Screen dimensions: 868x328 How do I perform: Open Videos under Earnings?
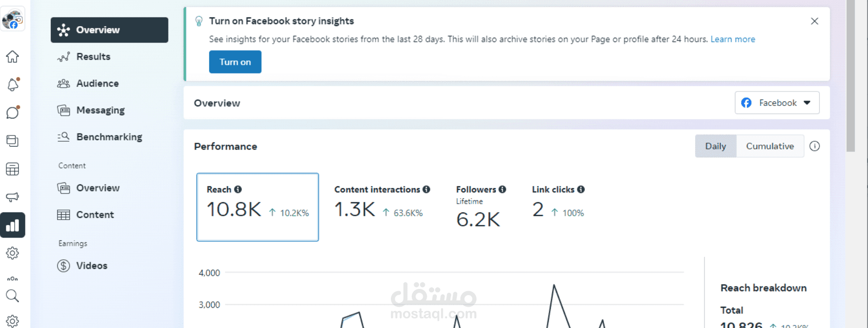coord(109,266)
